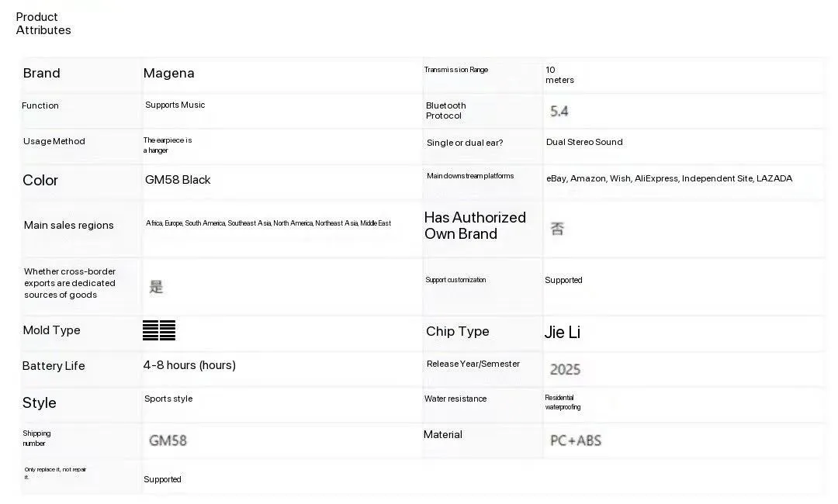
Task: Click the 2025 release year value
Action: coord(565,370)
